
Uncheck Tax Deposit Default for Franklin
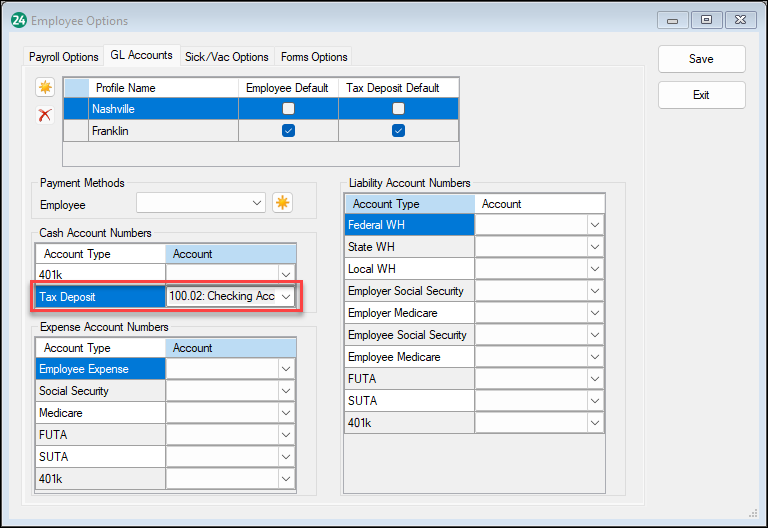(398, 131)
